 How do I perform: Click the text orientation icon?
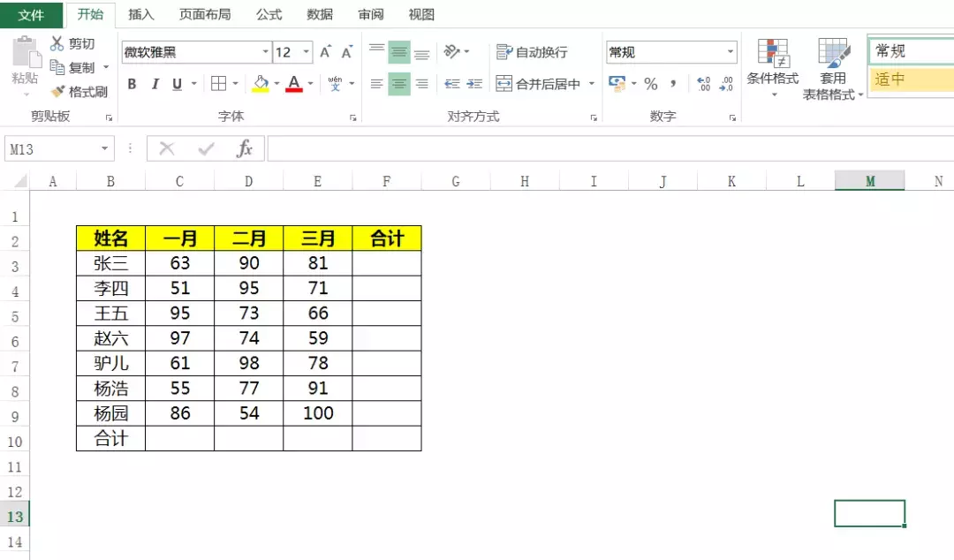click(x=452, y=51)
